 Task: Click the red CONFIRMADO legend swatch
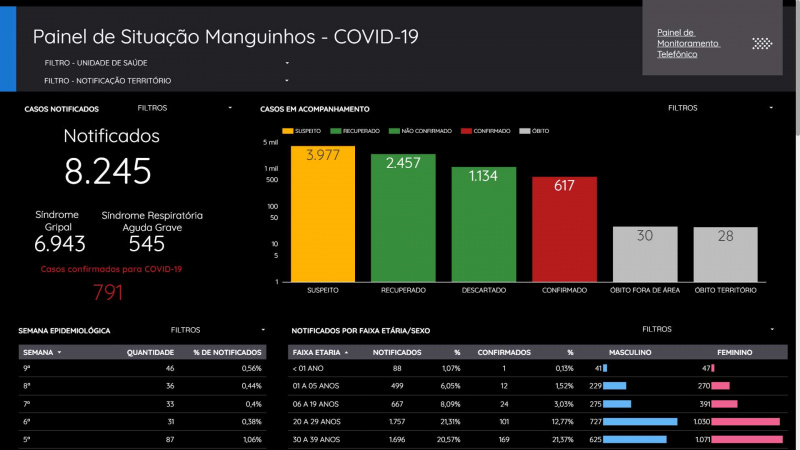(x=468, y=130)
